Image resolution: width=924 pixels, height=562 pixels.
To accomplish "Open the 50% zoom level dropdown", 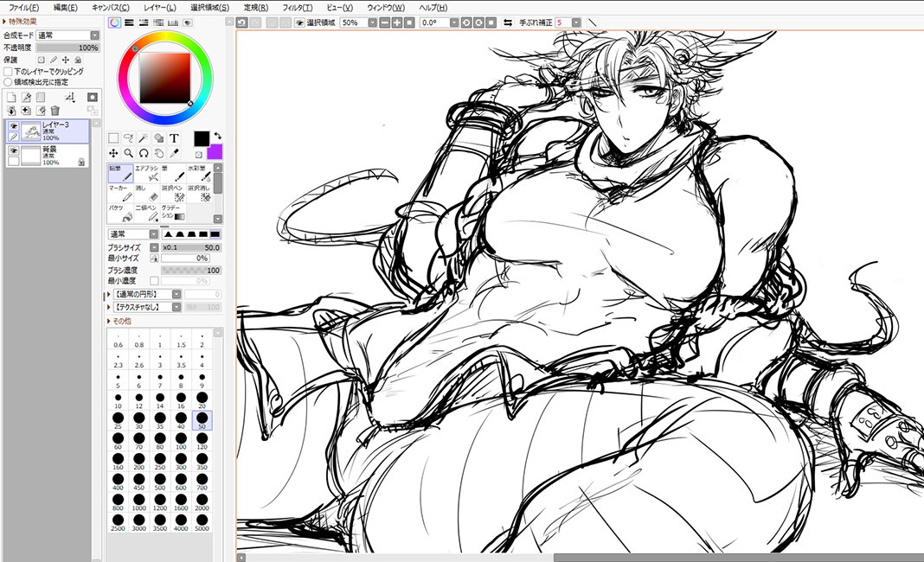I will 372,22.
